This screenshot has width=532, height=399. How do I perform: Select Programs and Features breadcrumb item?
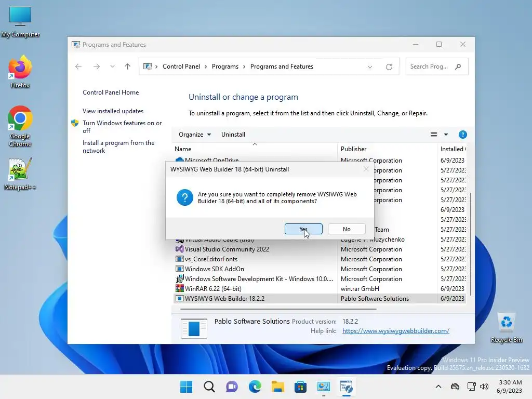pos(282,66)
